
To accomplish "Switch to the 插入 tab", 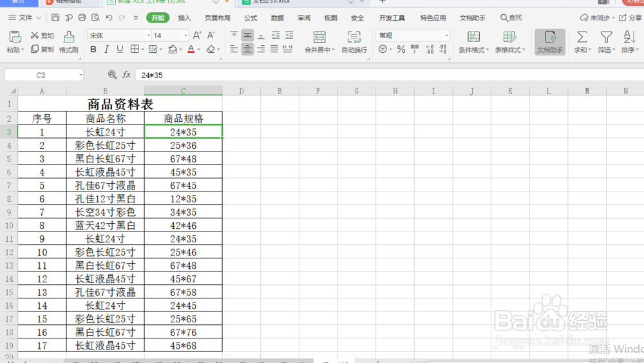I will click(184, 17).
